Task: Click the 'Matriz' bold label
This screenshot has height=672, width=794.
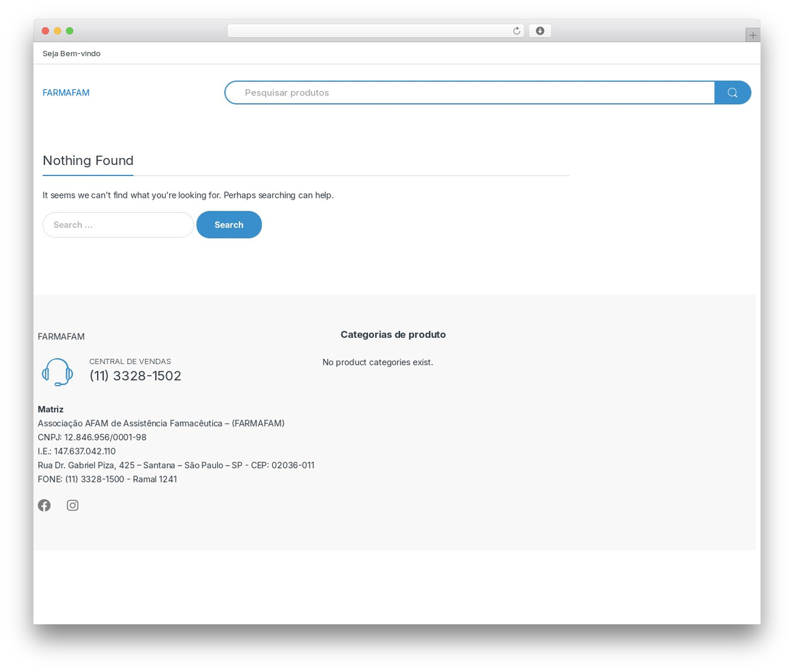Action: pyautogui.click(x=51, y=409)
